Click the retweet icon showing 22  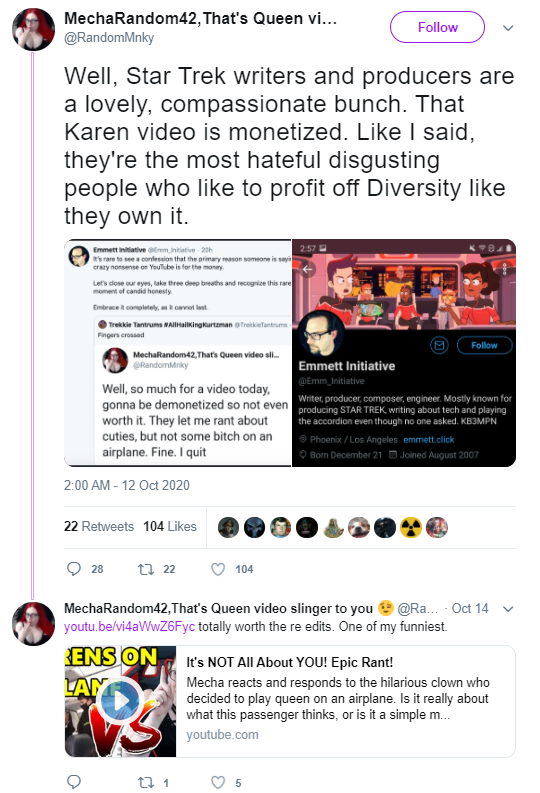pyautogui.click(x=146, y=569)
